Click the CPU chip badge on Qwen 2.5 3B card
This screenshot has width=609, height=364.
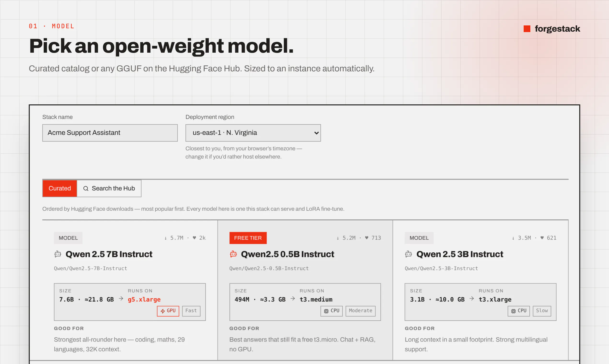coord(519,311)
